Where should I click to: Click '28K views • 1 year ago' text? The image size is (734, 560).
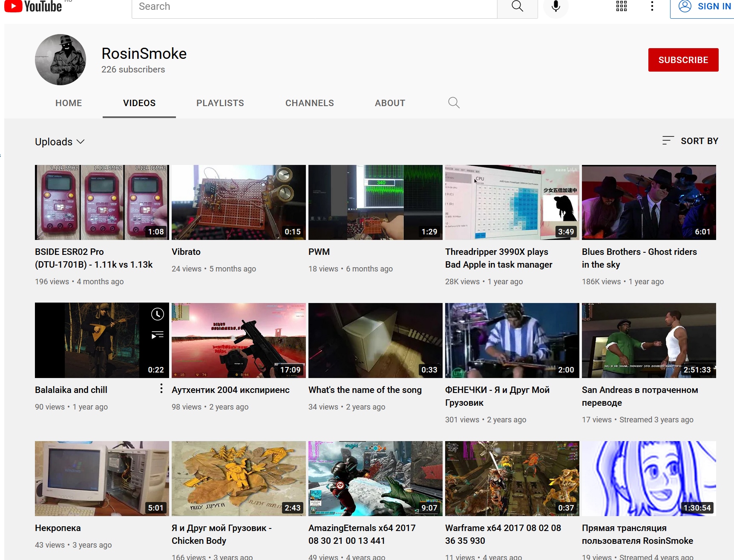484,282
